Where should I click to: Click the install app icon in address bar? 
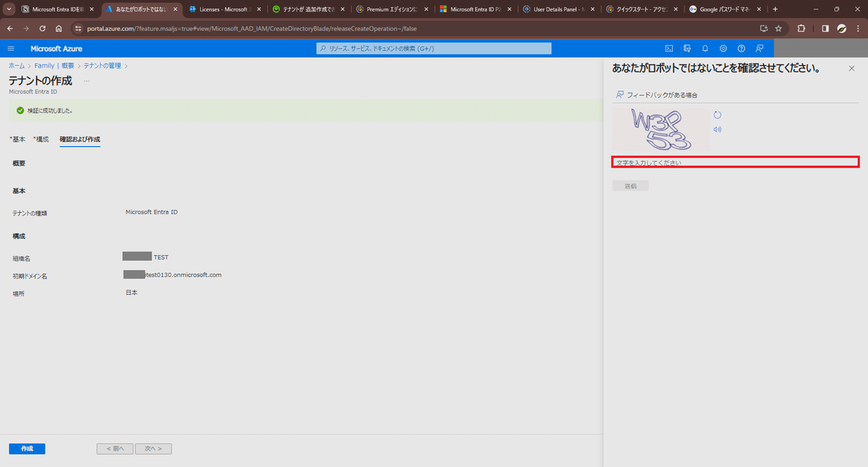pyautogui.click(x=763, y=28)
